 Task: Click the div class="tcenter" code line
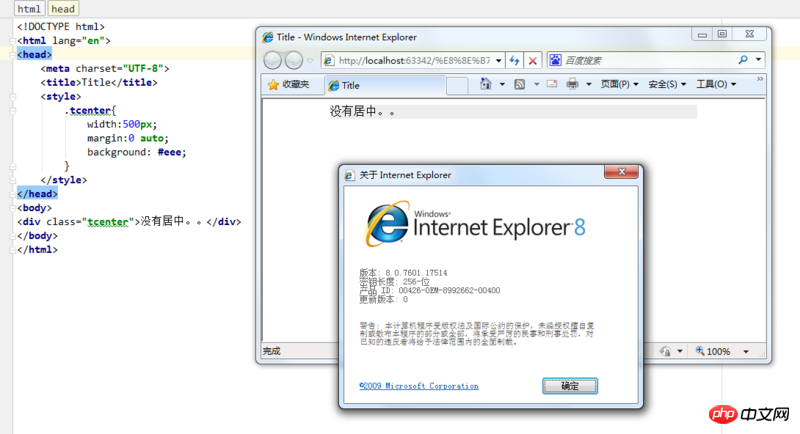(x=129, y=222)
